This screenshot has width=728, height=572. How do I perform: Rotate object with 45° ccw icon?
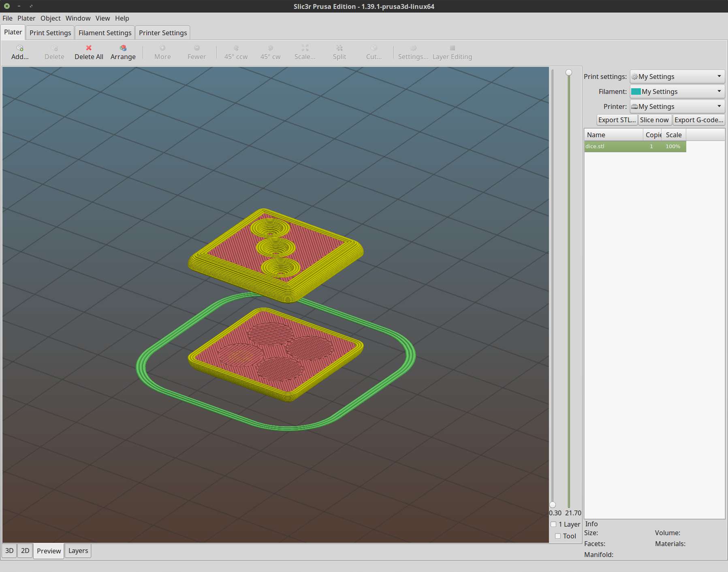click(x=236, y=48)
